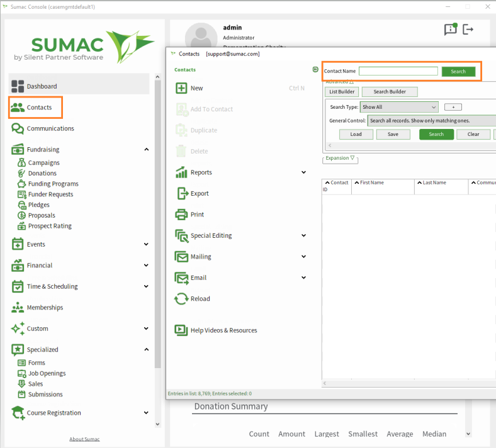This screenshot has width=496, height=448.
Task: Add search criterion with plus button
Action: (453, 107)
